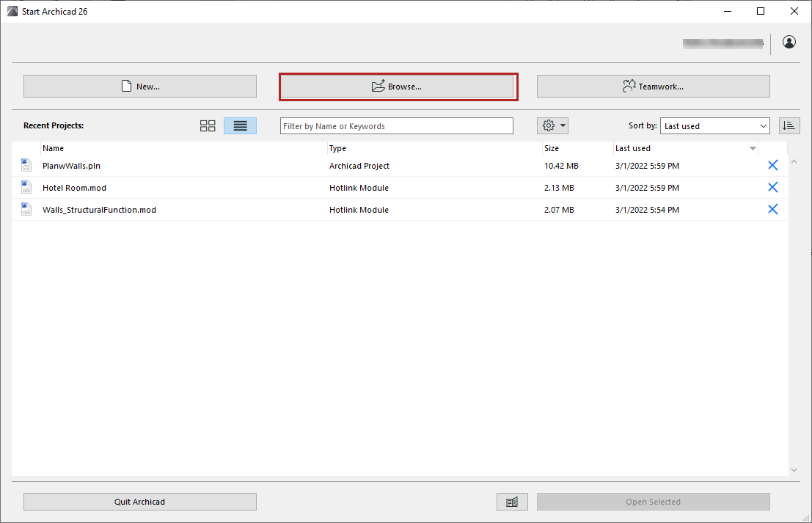Open the gear settings dropdown
The height and width of the screenshot is (523, 812).
point(553,125)
